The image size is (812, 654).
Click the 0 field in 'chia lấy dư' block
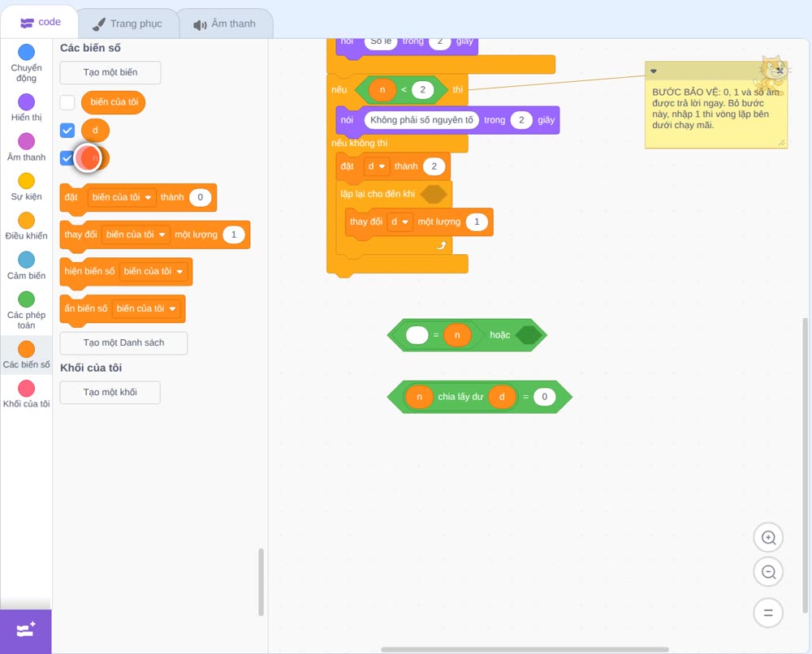(544, 396)
